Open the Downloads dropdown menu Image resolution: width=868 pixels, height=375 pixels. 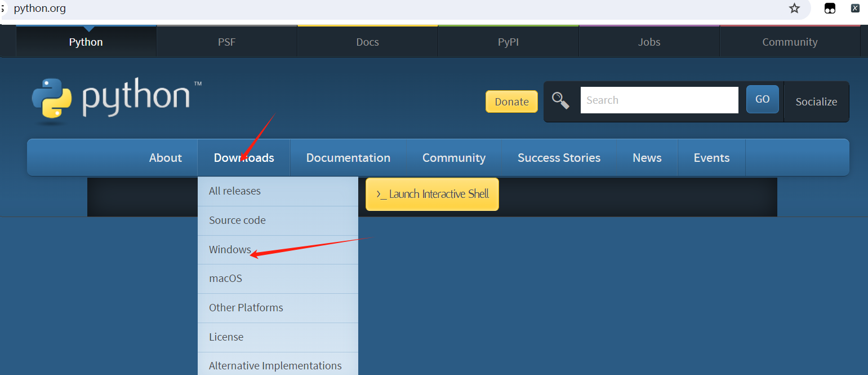[x=244, y=158]
